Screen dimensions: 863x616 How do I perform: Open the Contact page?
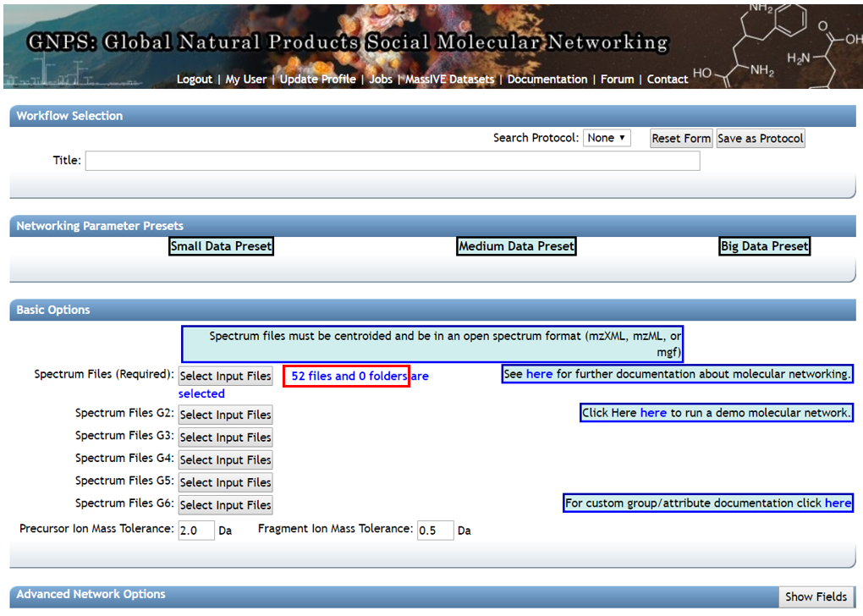pos(667,80)
